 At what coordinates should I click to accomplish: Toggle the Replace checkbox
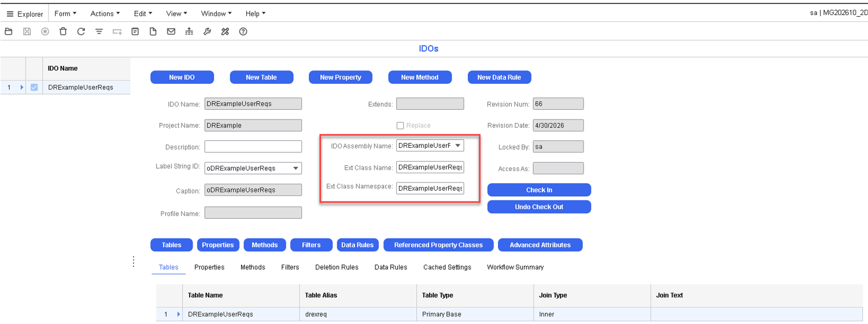click(x=400, y=125)
